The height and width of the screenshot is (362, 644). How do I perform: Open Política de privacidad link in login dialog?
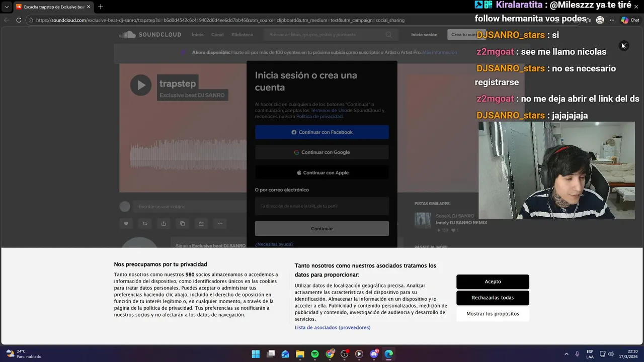point(319,116)
